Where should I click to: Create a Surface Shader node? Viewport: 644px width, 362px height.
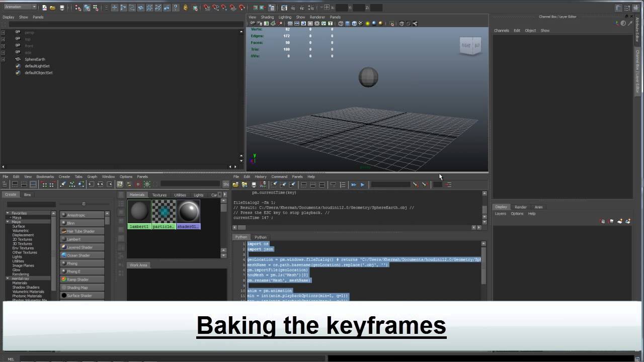82,296
